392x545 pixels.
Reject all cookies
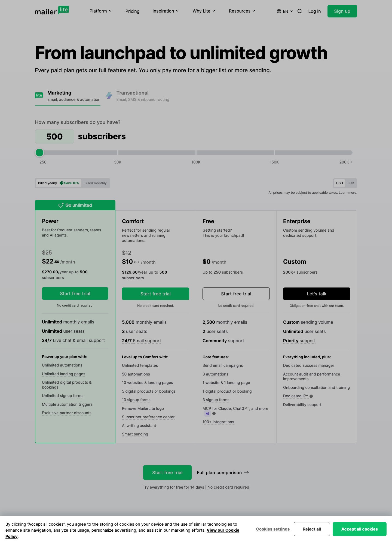[x=312, y=529]
